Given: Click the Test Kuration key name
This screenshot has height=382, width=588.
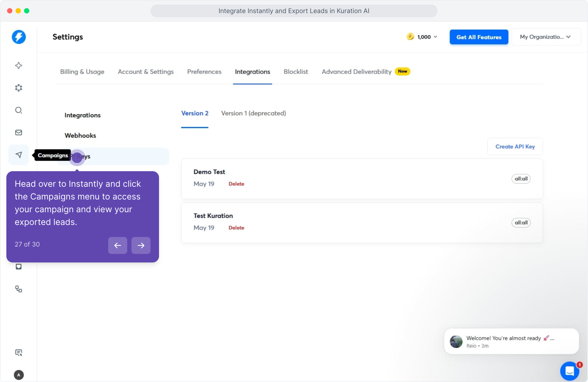Looking at the screenshot, I should (x=213, y=216).
